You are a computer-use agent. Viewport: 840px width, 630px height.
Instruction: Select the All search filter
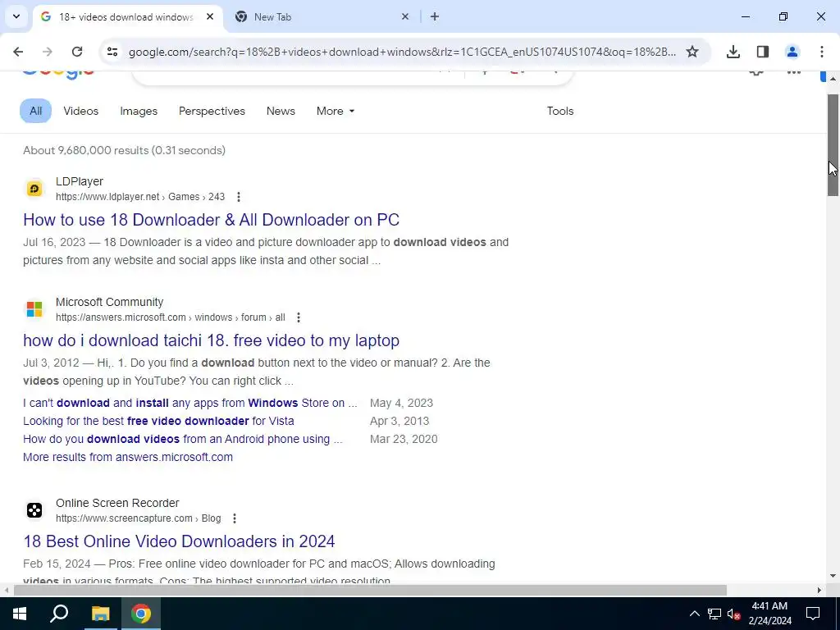coord(35,111)
